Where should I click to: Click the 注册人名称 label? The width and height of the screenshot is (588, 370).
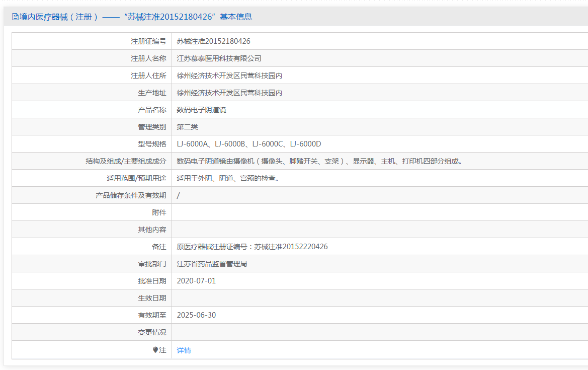click(148, 58)
